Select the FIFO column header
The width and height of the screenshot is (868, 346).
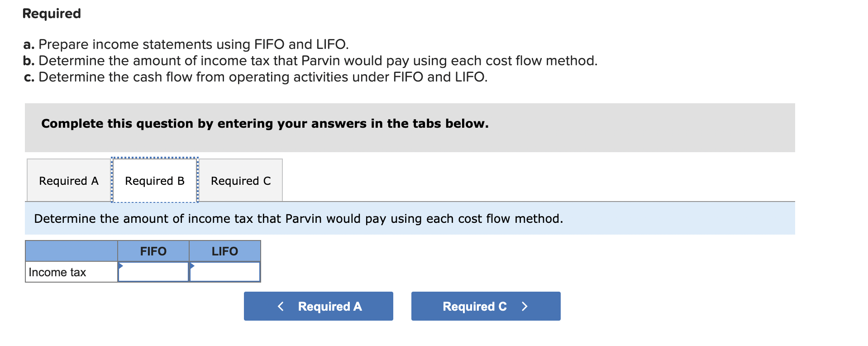point(153,251)
